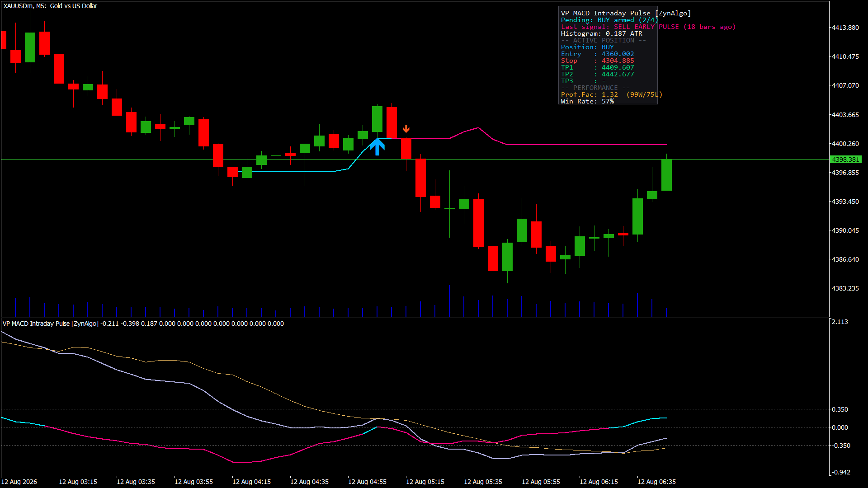
Task: Click the '12 Aug 03:15' time axis label
Action: tap(78, 482)
